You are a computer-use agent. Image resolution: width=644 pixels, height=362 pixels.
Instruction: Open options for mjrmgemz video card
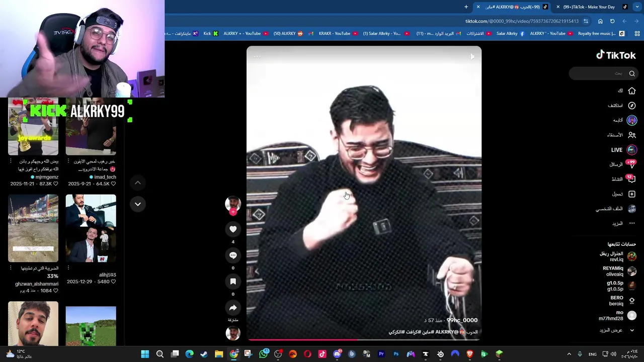click(11, 161)
